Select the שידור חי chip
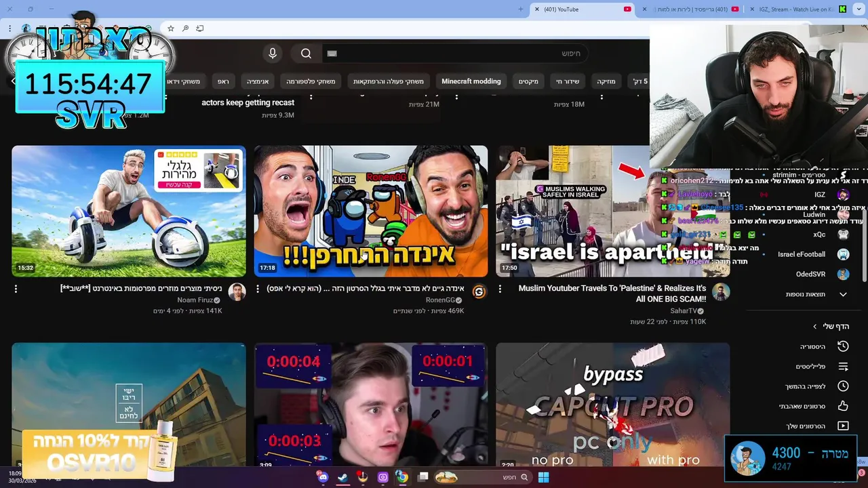The width and height of the screenshot is (868, 488). click(x=568, y=81)
